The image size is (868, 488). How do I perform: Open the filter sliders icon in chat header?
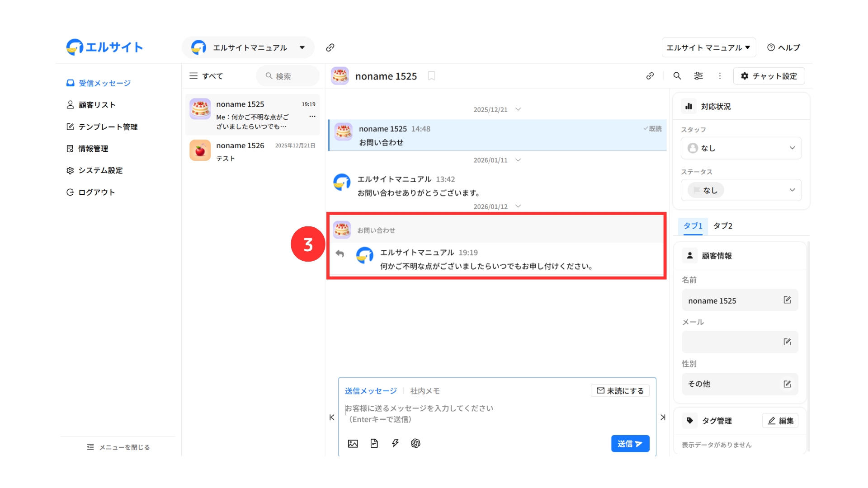(698, 76)
